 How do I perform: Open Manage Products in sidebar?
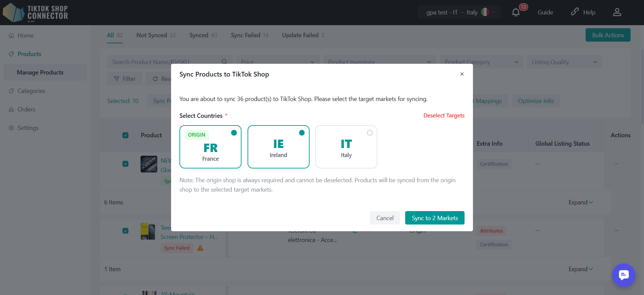coord(45,72)
